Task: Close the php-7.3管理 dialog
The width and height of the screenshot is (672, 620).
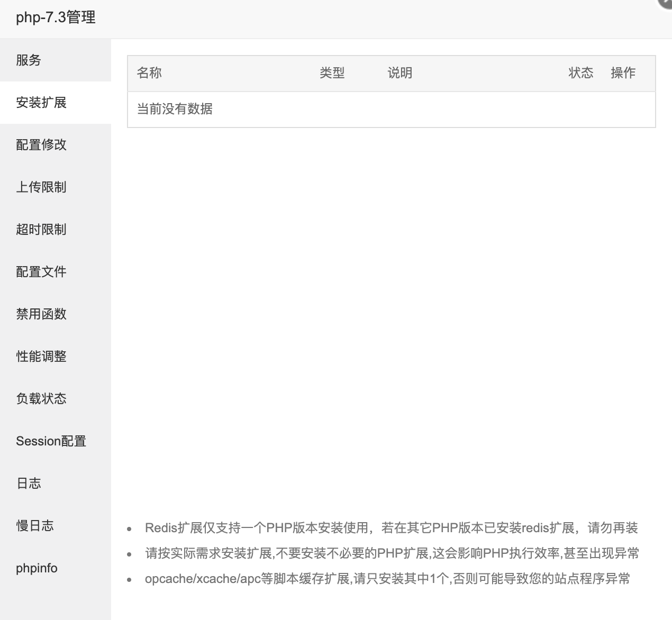Action: tap(666, 3)
